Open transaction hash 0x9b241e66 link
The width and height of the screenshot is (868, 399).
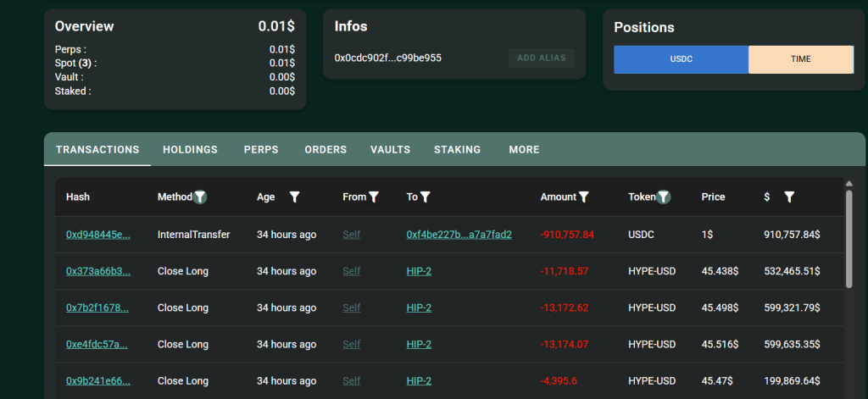pos(98,382)
